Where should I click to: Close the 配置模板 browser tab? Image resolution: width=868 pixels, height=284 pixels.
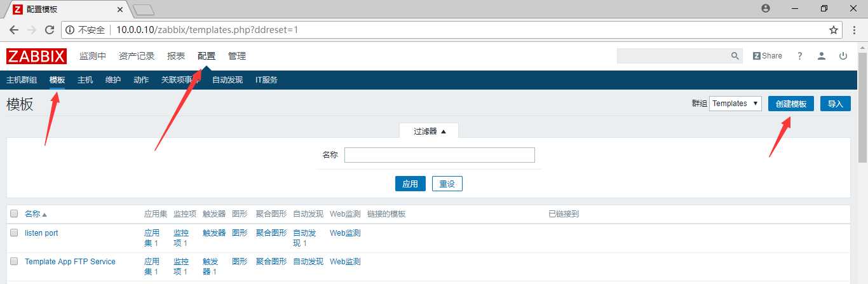[x=121, y=10]
